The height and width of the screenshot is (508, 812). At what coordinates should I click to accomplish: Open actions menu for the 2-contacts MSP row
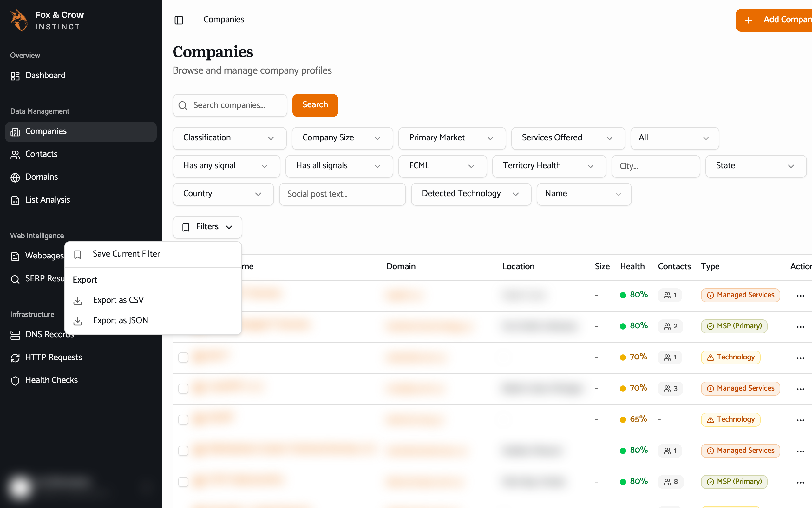[800, 327]
